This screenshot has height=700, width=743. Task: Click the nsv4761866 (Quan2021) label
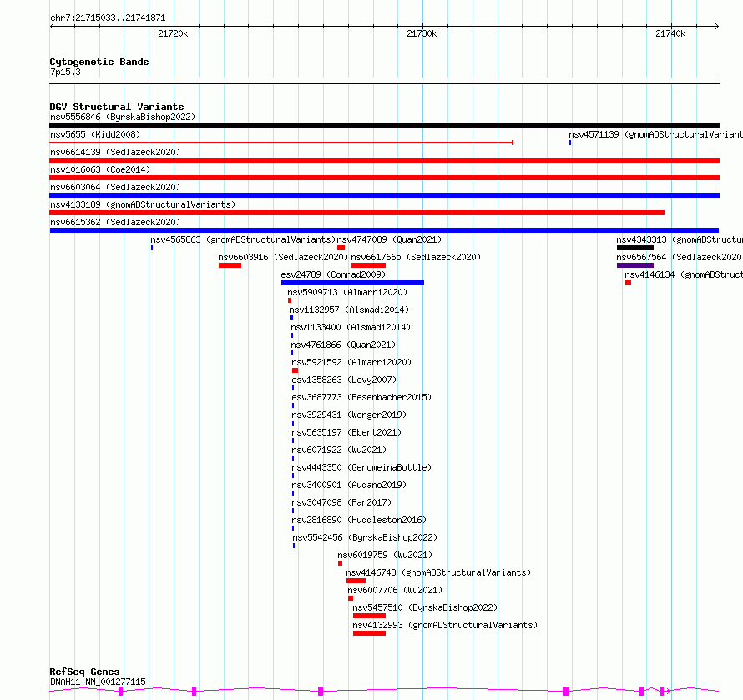coord(343,345)
